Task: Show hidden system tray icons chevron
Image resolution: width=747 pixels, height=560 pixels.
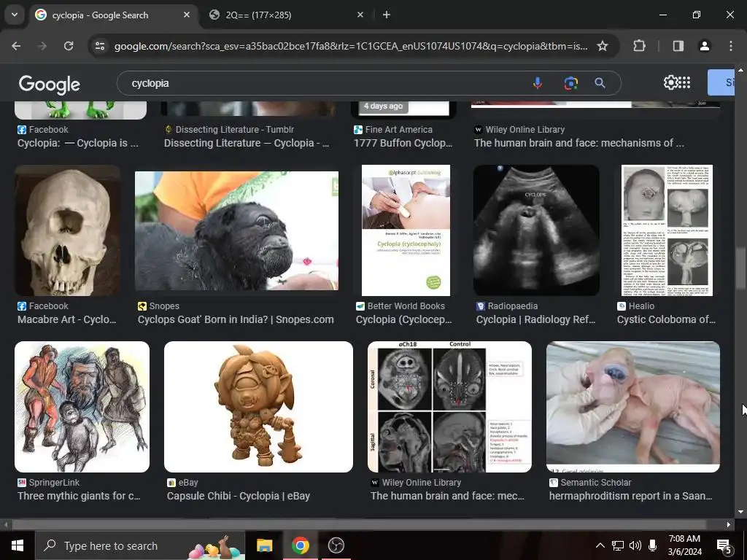Action: coord(600,545)
